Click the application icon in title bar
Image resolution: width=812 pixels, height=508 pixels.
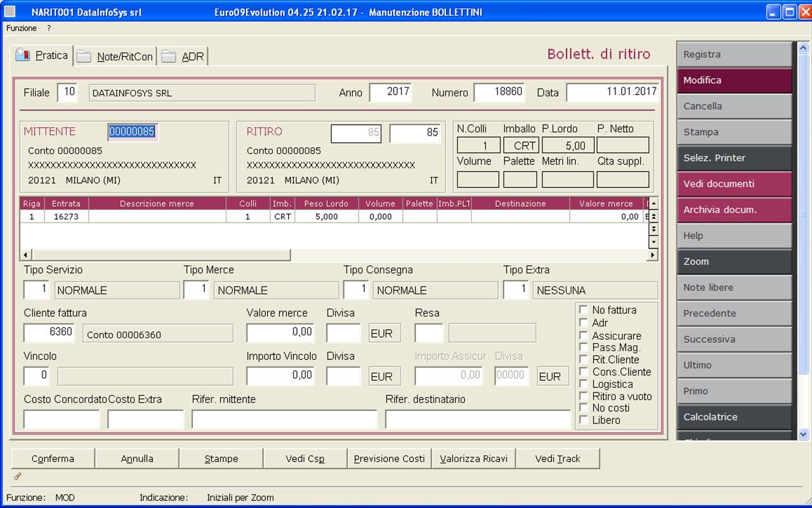point(10,11)
